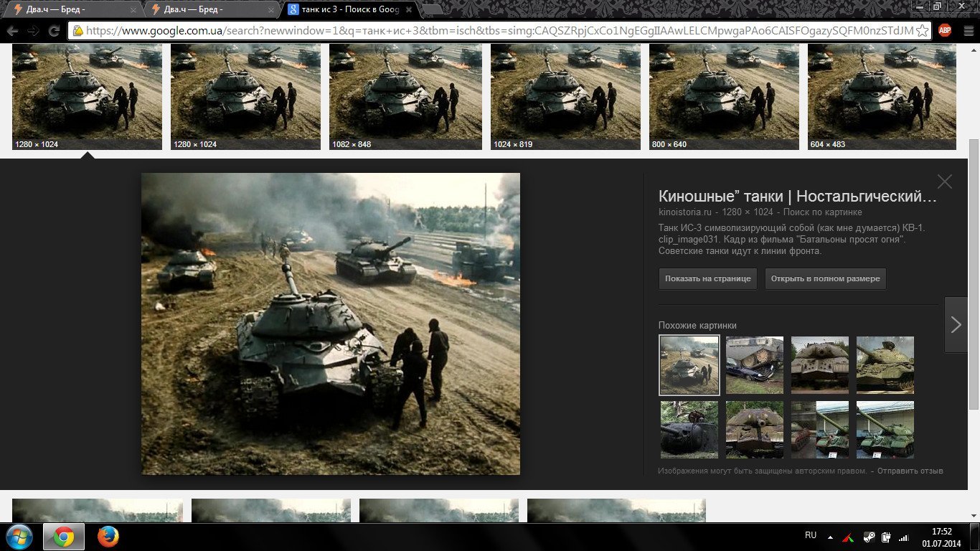Reload the page with the refresh icon
The image size is (980, 551).
coord(54,31)
